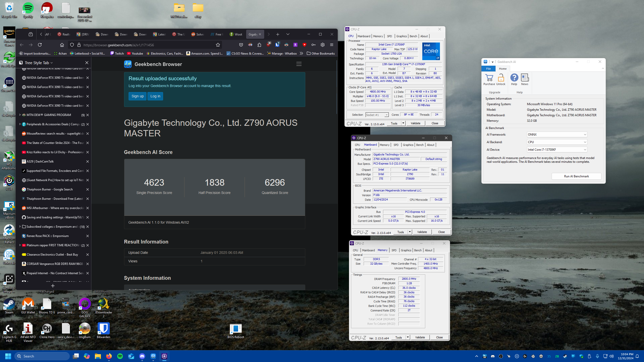644x362 pixels.
Task: Open the AI Backend CPU dropdown
Action: 557,142
